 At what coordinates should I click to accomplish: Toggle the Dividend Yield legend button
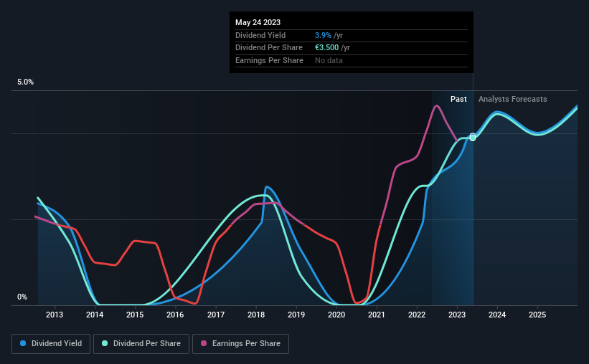click(51, 344)
